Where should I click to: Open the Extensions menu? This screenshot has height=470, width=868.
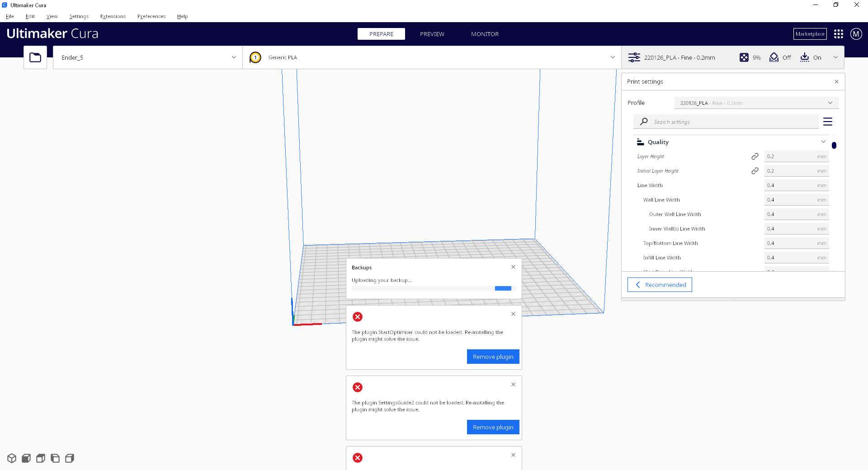113,16
